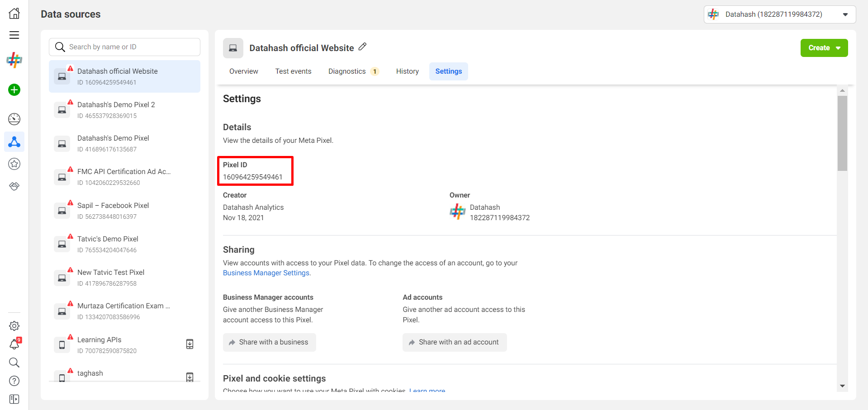The image size is (868, 410).
Task: Open the Business Manager Settings link
Action: click(x=266, y=273)
